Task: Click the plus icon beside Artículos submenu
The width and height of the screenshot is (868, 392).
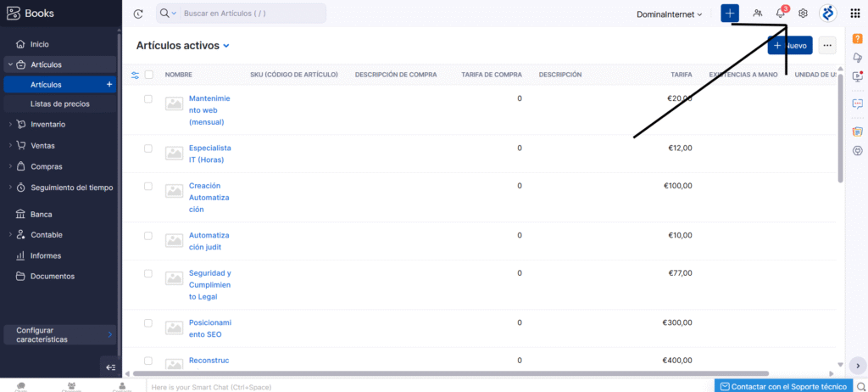Action: pyautogui.click(x=108, y=85)
